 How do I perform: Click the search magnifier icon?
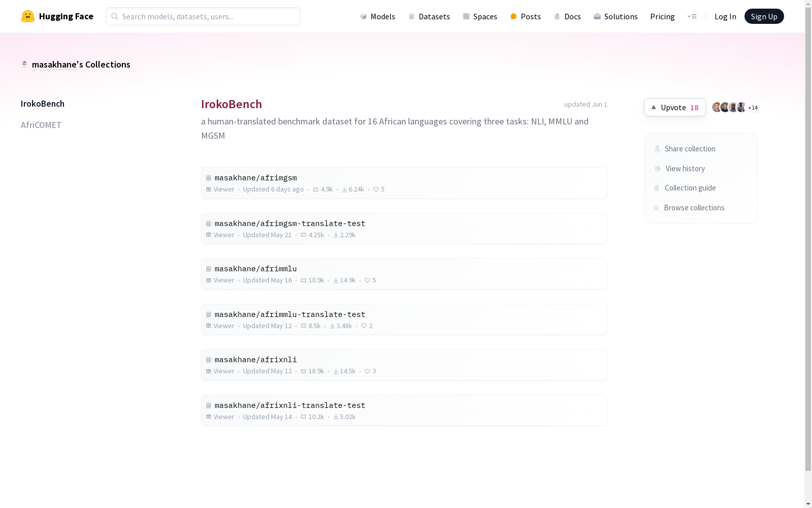click(x=115, y=16)
